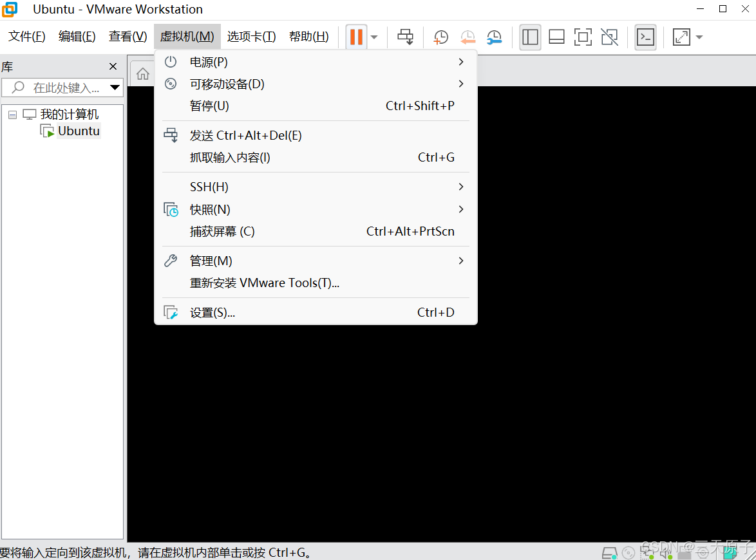Select Ubuntu in the library tree
The image size is (756, 560).
coord(78,130)
